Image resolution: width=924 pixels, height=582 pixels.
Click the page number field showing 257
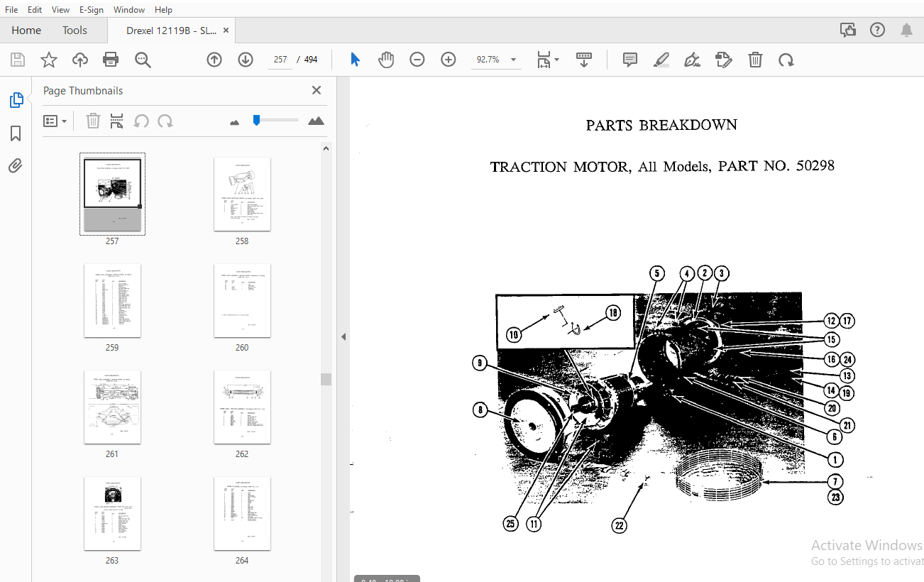[x=280, y=60]
